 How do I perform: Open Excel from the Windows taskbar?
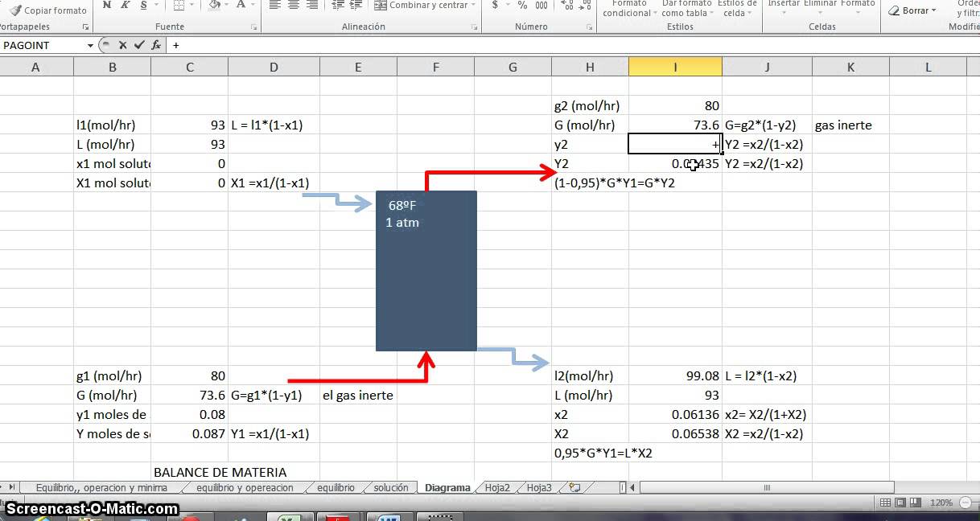(289, 517)
